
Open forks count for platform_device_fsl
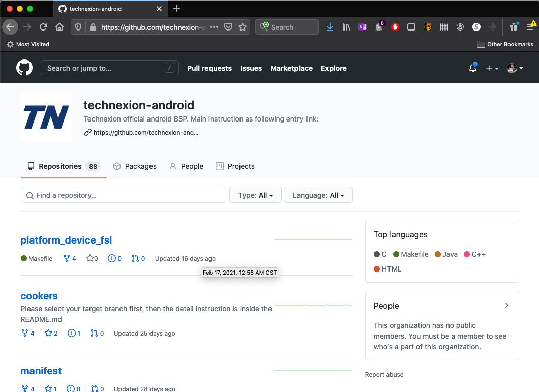click(70, 258)
